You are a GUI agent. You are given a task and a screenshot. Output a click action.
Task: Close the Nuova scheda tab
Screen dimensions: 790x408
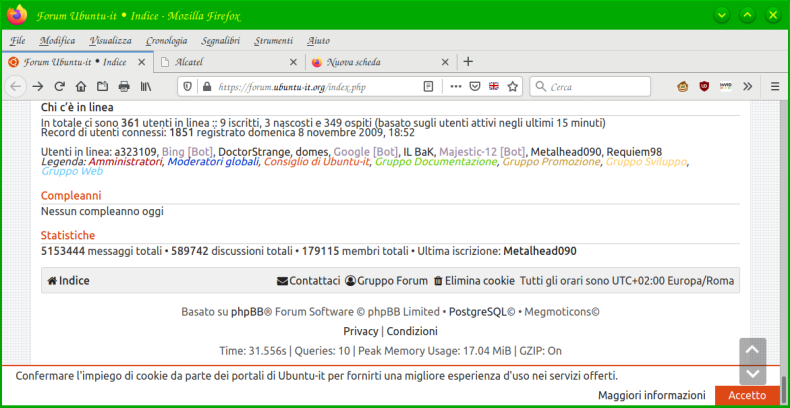tap(445, 62)
